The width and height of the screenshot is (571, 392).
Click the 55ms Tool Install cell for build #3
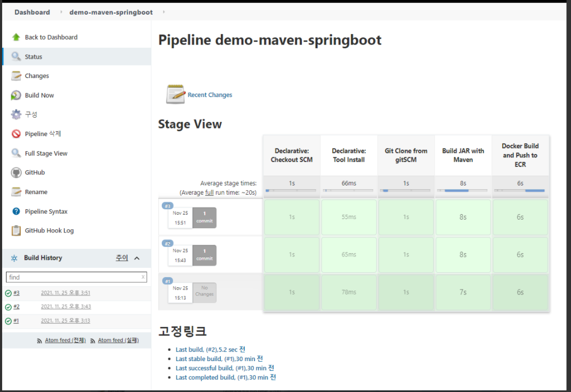click(349, 217)
